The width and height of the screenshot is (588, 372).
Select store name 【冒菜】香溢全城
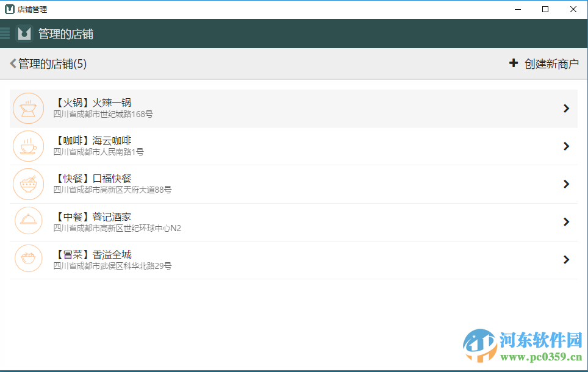tap(93, 255)
